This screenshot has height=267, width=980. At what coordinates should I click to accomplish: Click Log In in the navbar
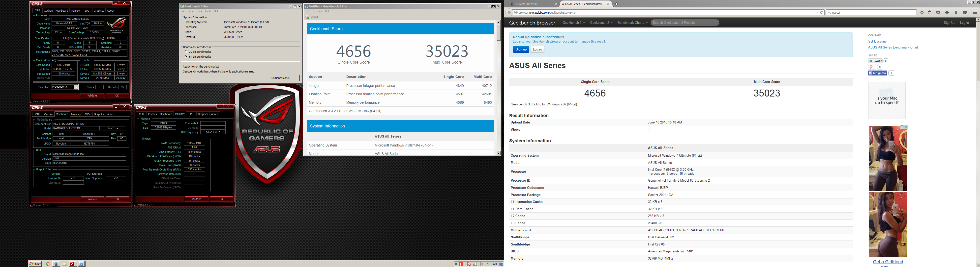pyautogui.click(x=964, y=23)
